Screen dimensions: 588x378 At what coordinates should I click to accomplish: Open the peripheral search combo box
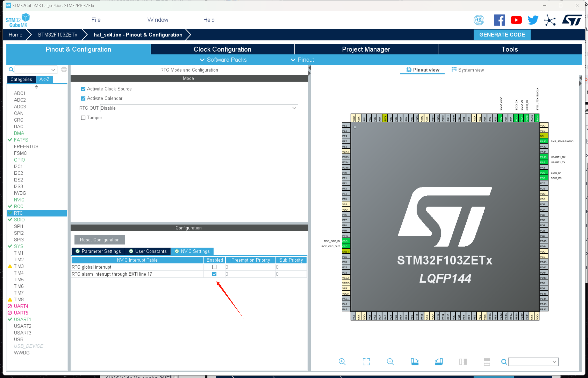(x=36, y=70)
